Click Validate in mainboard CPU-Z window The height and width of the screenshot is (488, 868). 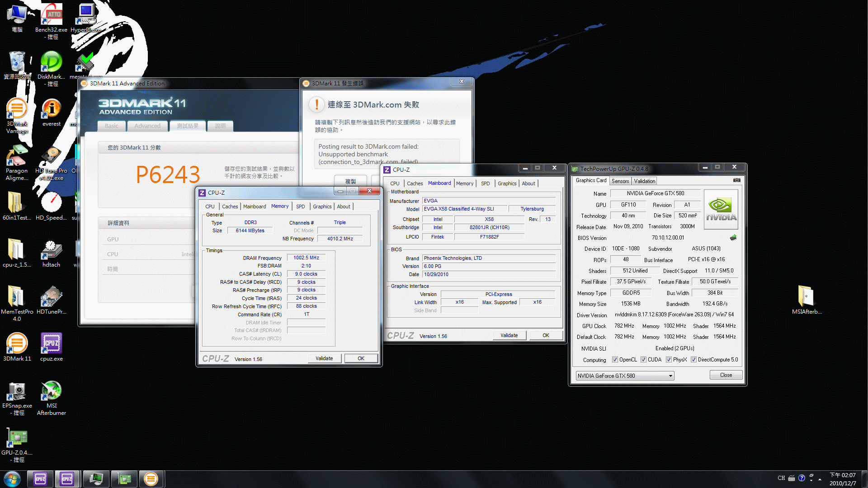tap(509, 335)
